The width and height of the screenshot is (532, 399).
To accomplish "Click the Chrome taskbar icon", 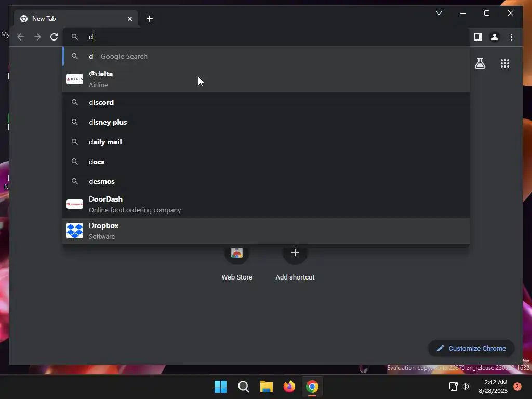I will tap(312, 387).
